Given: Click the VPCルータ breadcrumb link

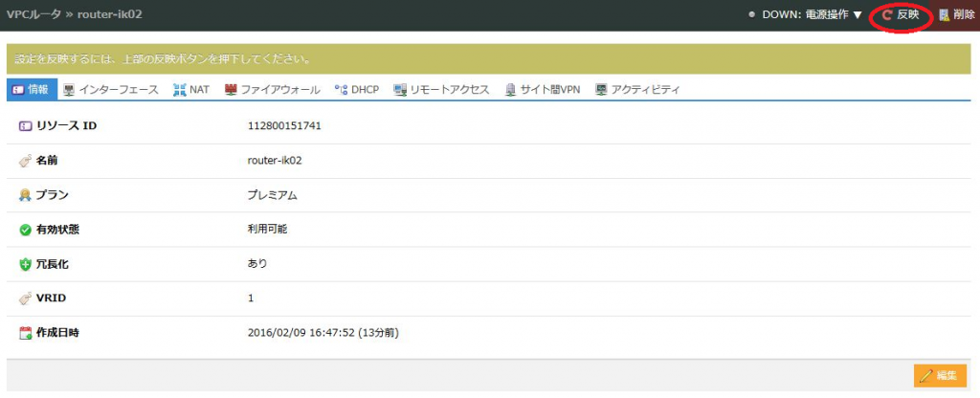Looking at the screenshot, I should coord(33,15).
